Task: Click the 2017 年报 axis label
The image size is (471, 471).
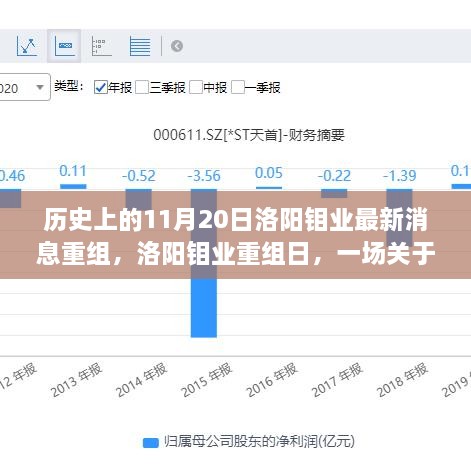Action: click(337, 380)
